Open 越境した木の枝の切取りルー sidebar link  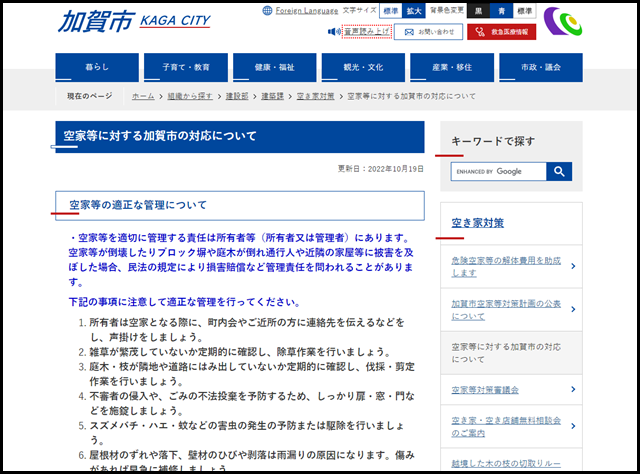pos(506,464)
